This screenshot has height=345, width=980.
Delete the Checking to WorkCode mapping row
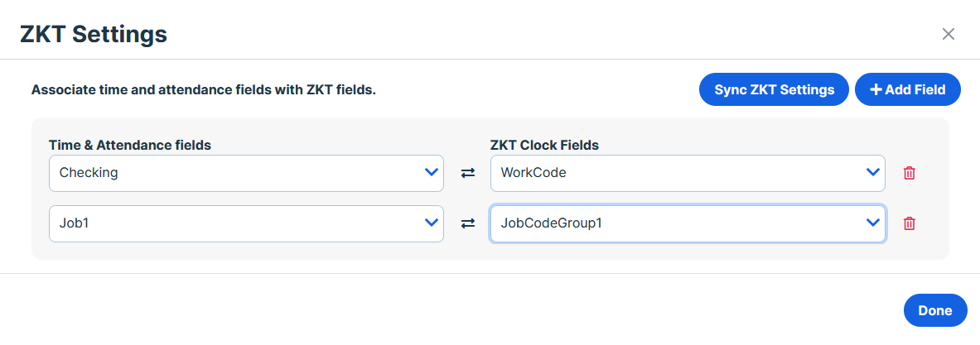(x=910, y=174)
